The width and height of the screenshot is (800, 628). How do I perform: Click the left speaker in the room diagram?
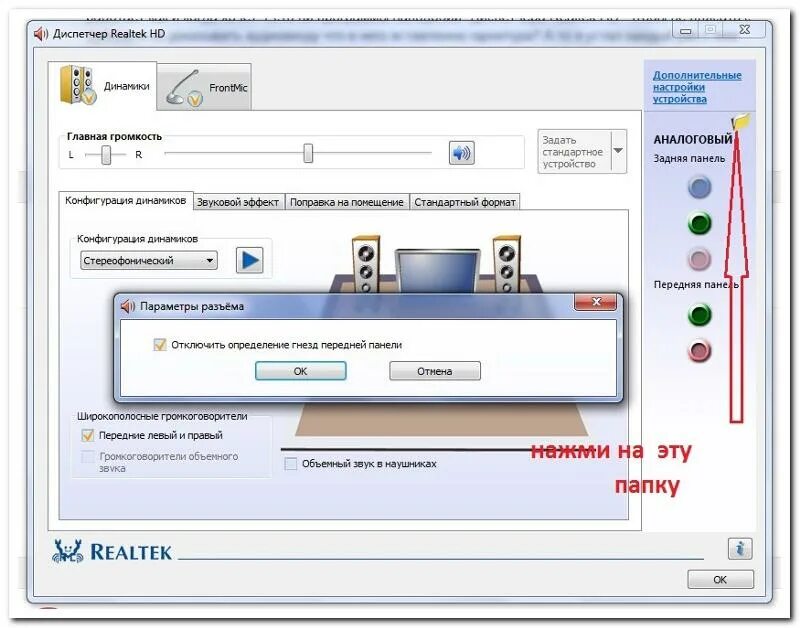point(366,264)
